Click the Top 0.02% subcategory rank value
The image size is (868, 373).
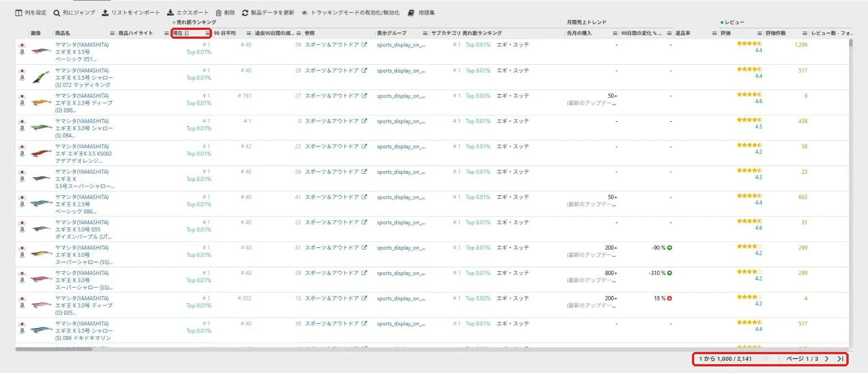point(478,299)
